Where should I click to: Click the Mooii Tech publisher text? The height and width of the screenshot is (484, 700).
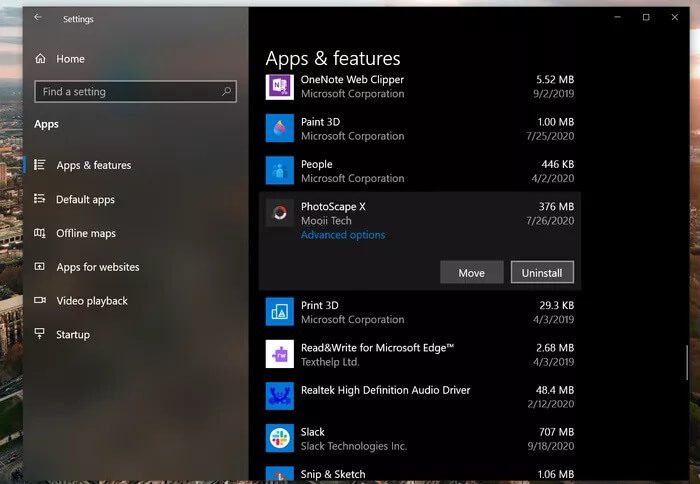click(x=326, y=221)
